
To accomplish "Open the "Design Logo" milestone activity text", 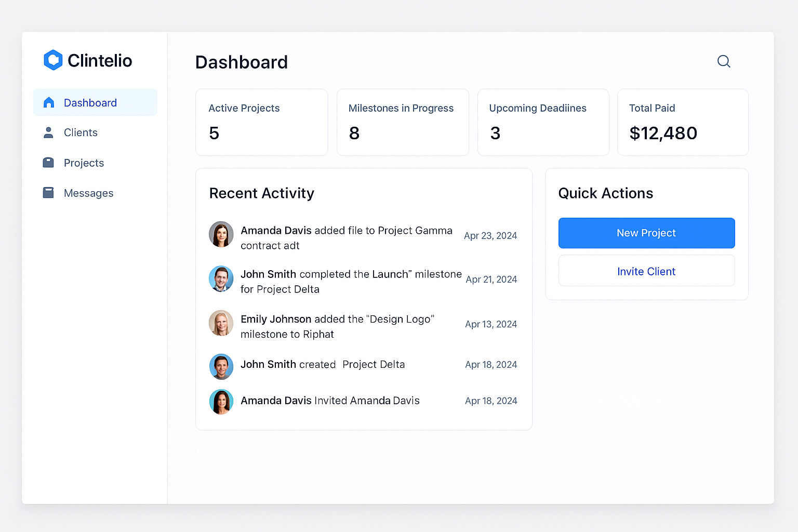I will click(x=337, y=326).
